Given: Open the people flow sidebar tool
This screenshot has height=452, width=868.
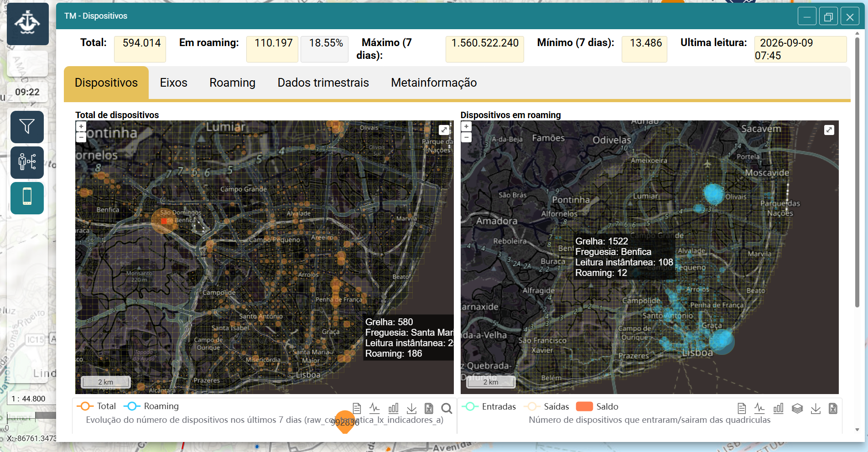Looking at the screenshot, I should point(27,162).
